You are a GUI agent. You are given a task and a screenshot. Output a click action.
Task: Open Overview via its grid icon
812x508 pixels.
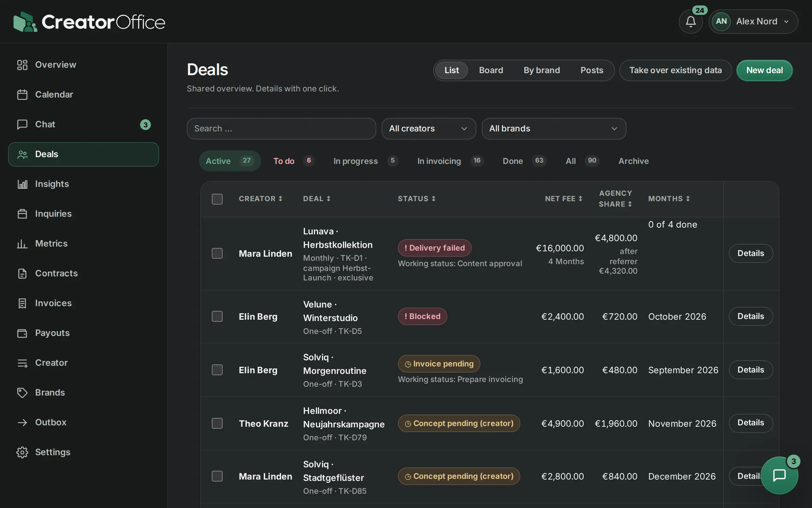(x=22, y=65)
